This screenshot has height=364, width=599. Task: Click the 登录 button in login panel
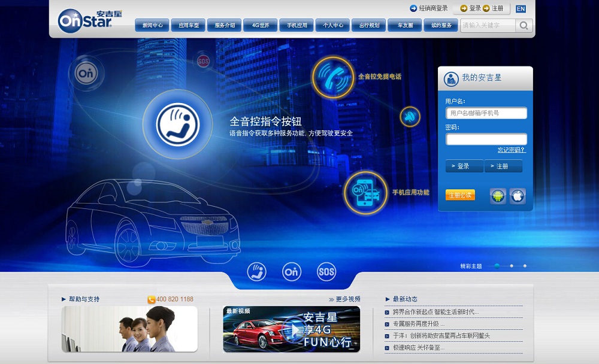click(464, 166)
